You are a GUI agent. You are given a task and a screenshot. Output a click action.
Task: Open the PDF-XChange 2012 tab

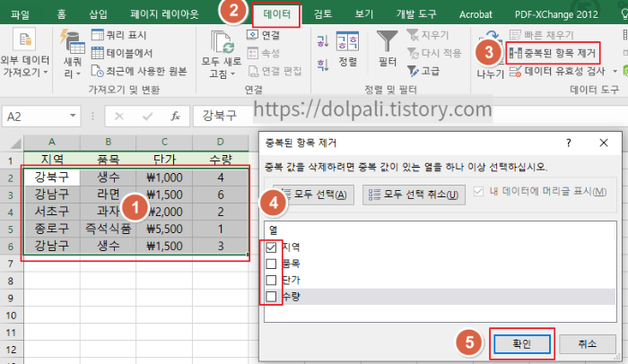coord(556,14)
